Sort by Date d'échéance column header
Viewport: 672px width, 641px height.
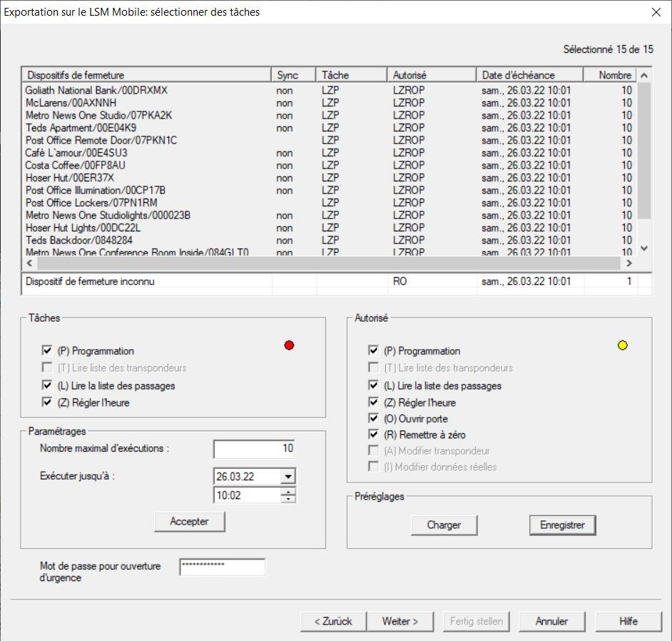click(529, 75)
